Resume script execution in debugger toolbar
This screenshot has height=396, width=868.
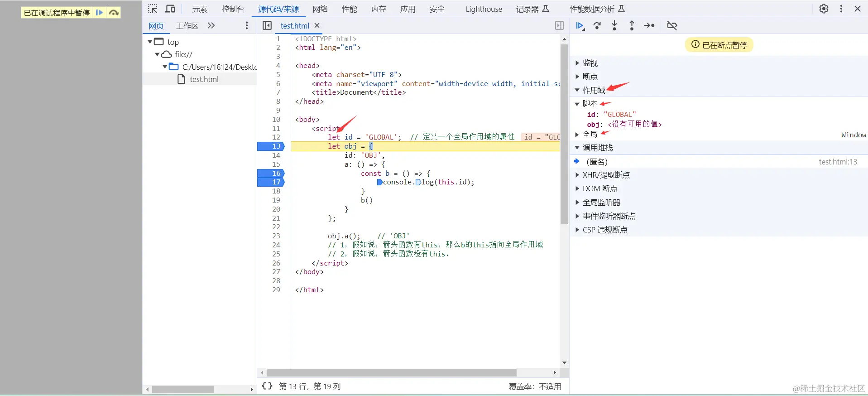click(580, 26)
